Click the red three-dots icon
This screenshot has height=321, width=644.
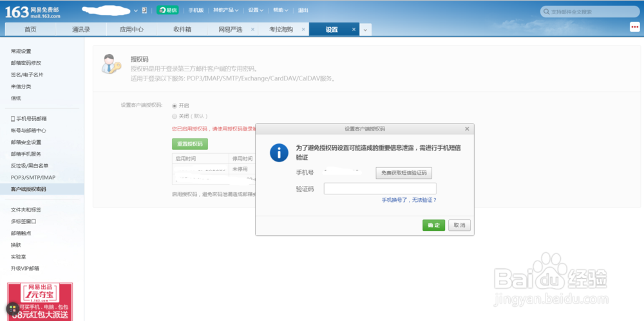pos(634,26)
